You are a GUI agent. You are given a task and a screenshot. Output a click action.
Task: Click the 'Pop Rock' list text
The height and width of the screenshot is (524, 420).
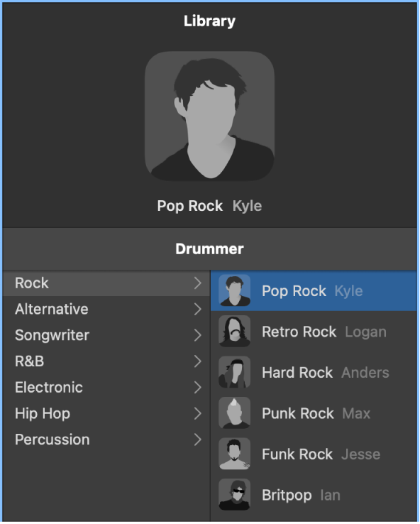(x=294, y=291)
